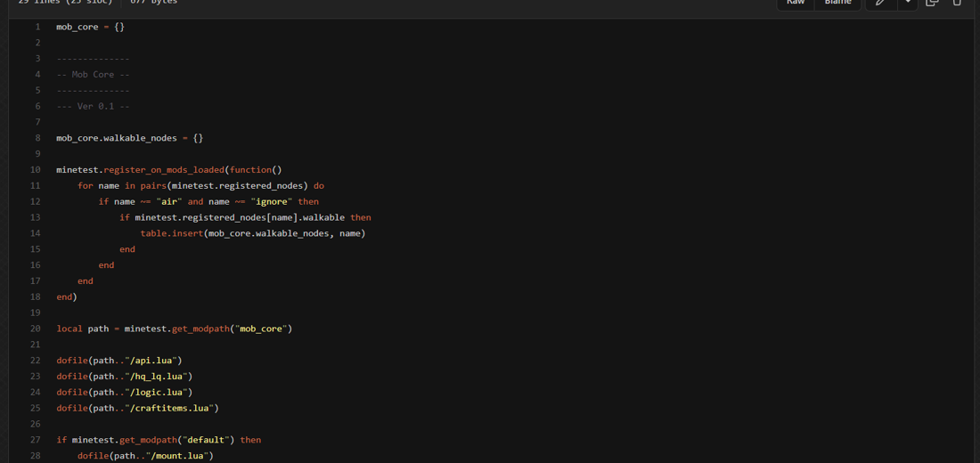Edit this file with the pencil icon

880,3
